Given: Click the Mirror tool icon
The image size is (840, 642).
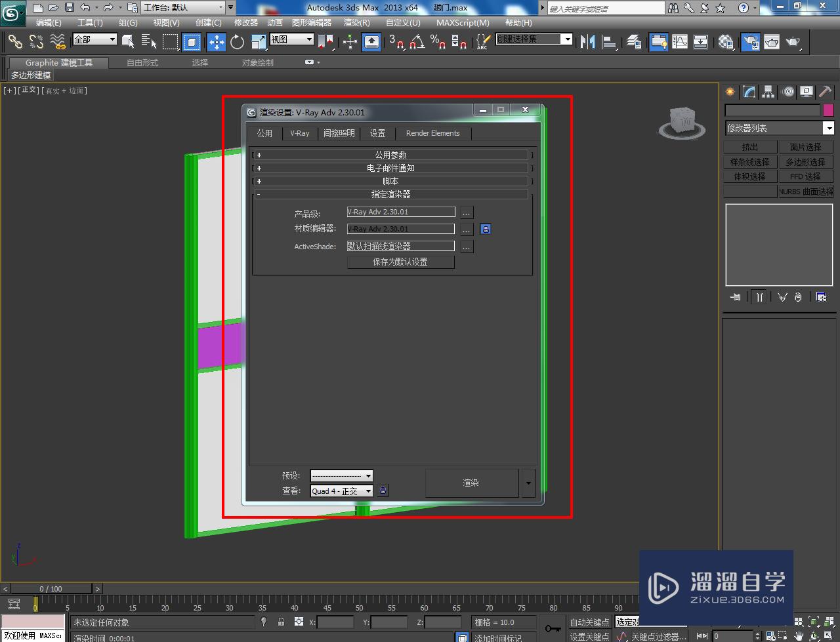Looking at the screenshot, I should (587, 41).
